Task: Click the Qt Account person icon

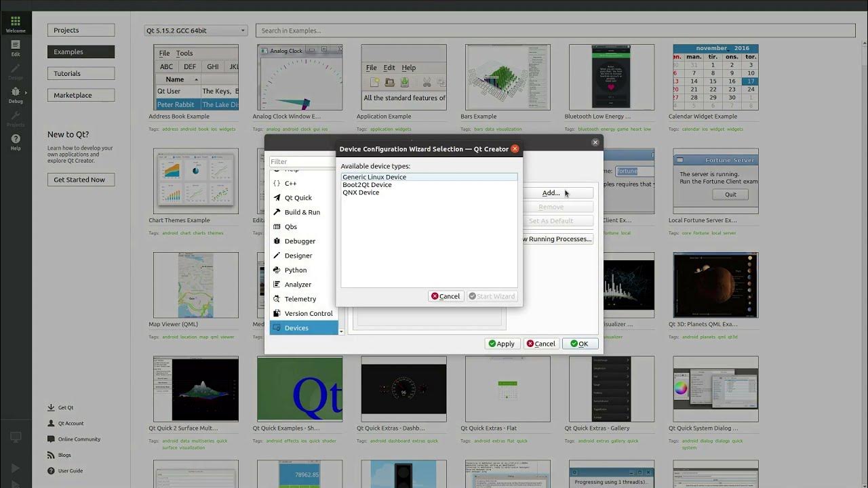Action: [51, 424]
